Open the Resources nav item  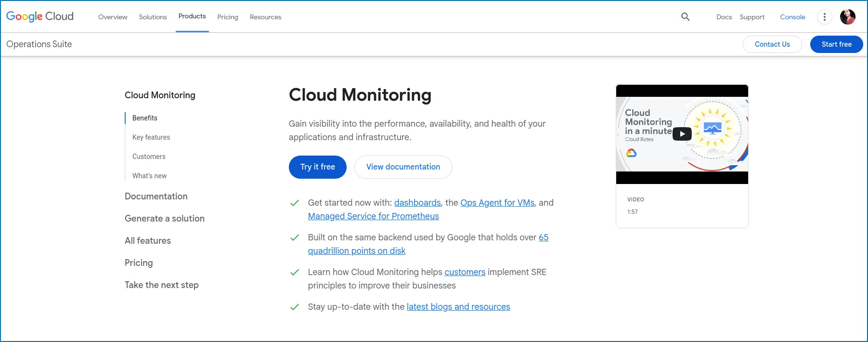266,17
